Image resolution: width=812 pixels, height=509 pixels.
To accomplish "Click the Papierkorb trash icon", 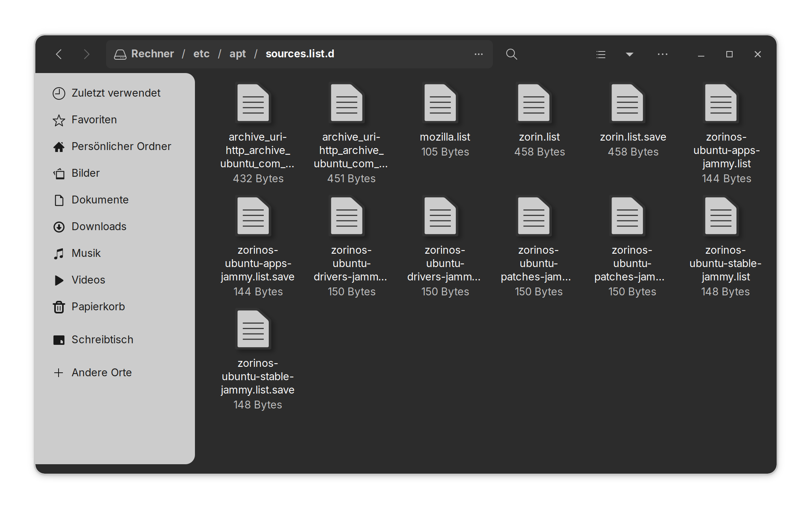I will [59, 307].
